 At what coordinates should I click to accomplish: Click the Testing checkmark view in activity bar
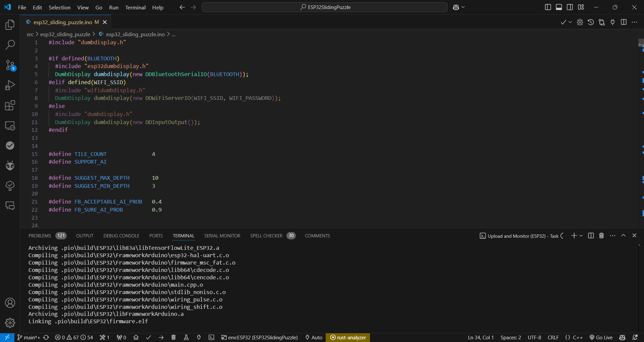(x=10, y=145)
